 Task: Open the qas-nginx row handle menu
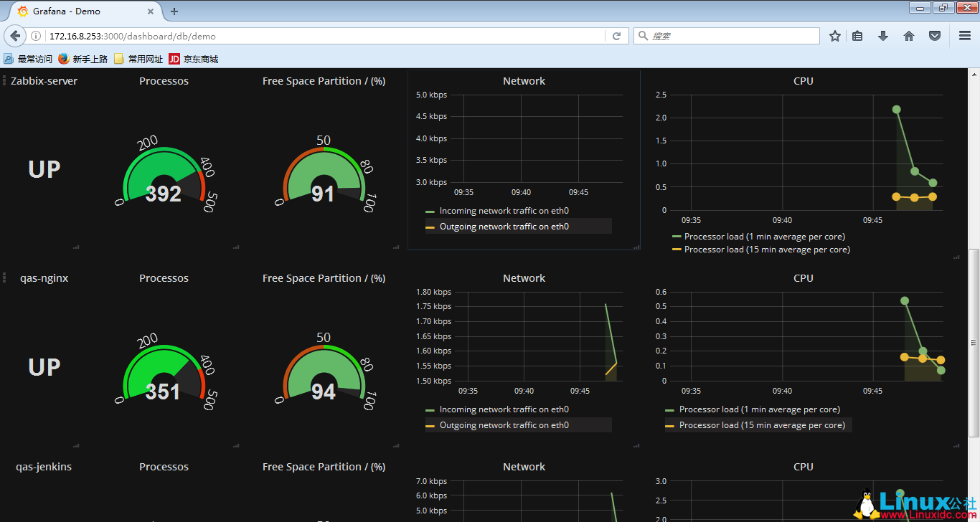pyautogui.click(x=4, y=278)
